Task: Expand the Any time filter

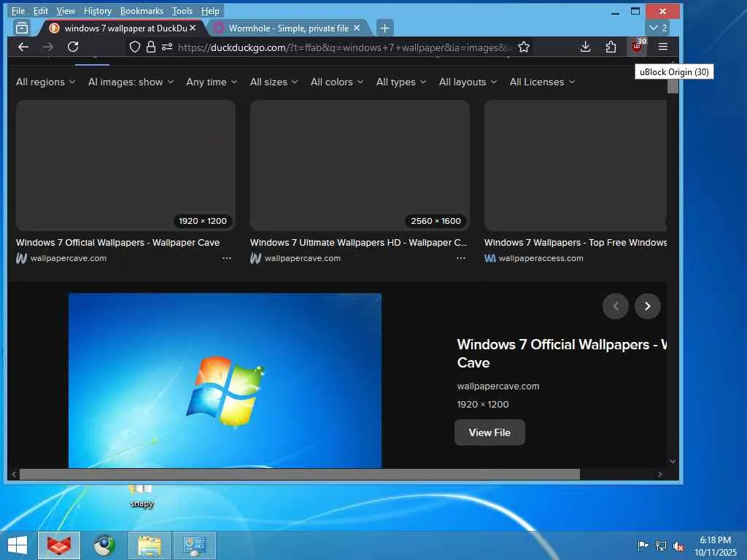Action: 212,82
